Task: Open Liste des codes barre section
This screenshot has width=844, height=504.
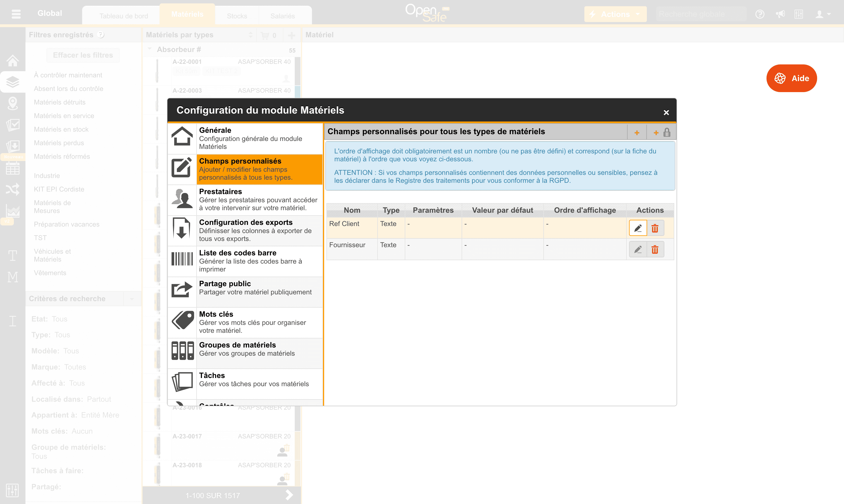Action: tap(245, 261)
